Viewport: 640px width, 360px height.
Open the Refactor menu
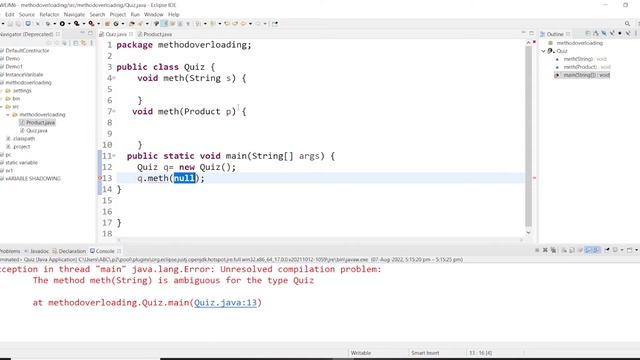49,14
